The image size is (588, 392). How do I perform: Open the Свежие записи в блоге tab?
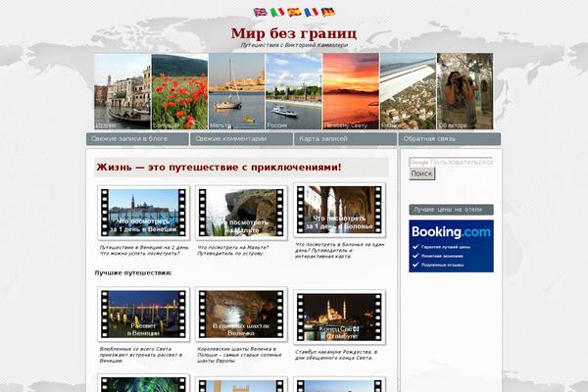coord(137,139)
